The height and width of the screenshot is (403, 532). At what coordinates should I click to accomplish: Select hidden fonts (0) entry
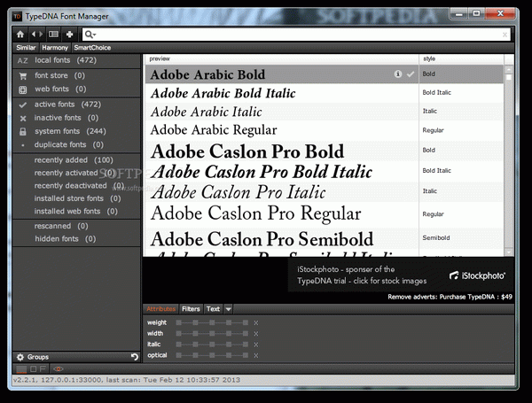65,239
